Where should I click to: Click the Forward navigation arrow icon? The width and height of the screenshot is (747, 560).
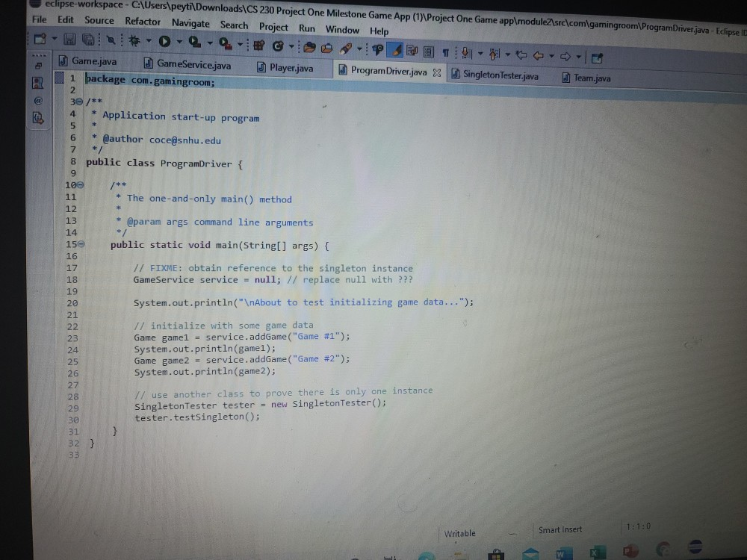click(x=565, y=56)
